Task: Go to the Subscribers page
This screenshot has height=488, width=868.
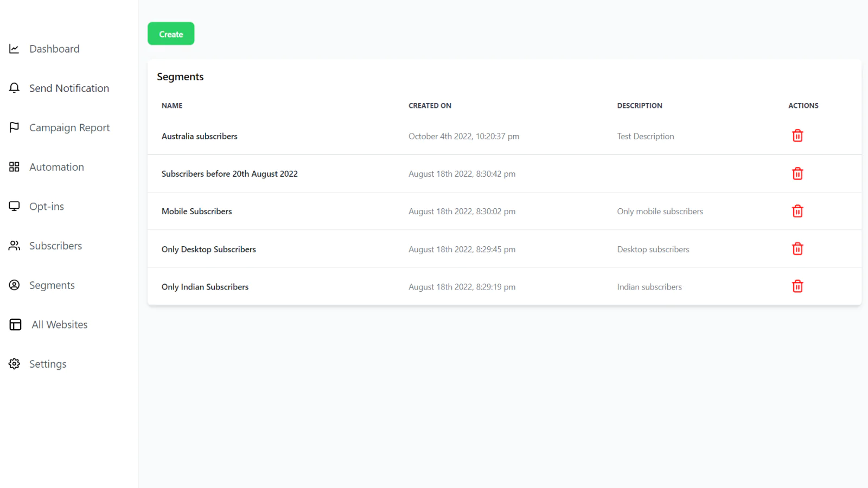Action: [x=55, y=246]
